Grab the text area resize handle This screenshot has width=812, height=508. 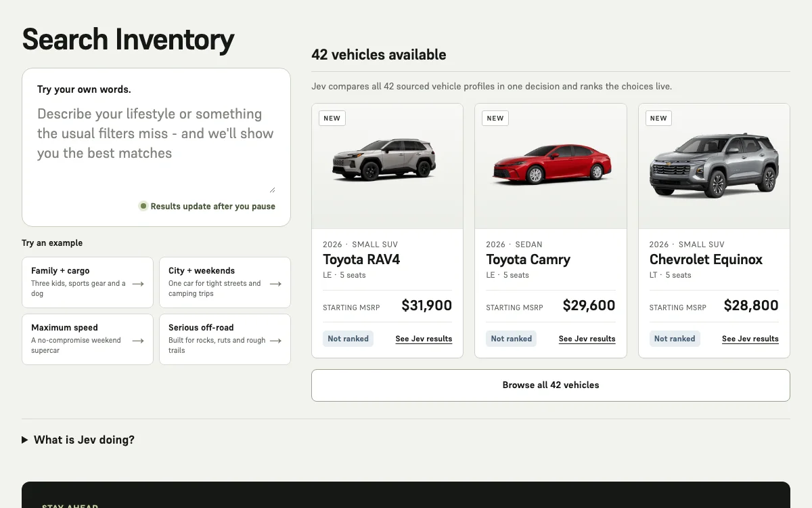point(272,190)
